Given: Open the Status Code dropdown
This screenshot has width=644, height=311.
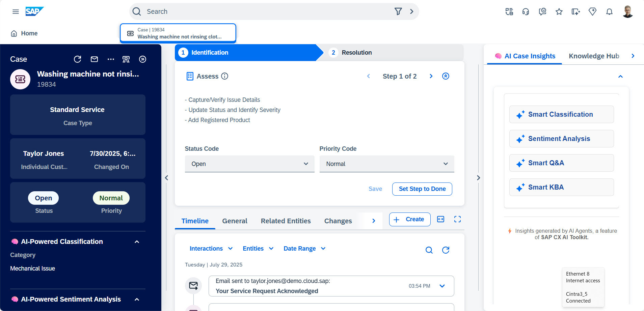Looking at the screenshot, I should (x=249, y=164).
